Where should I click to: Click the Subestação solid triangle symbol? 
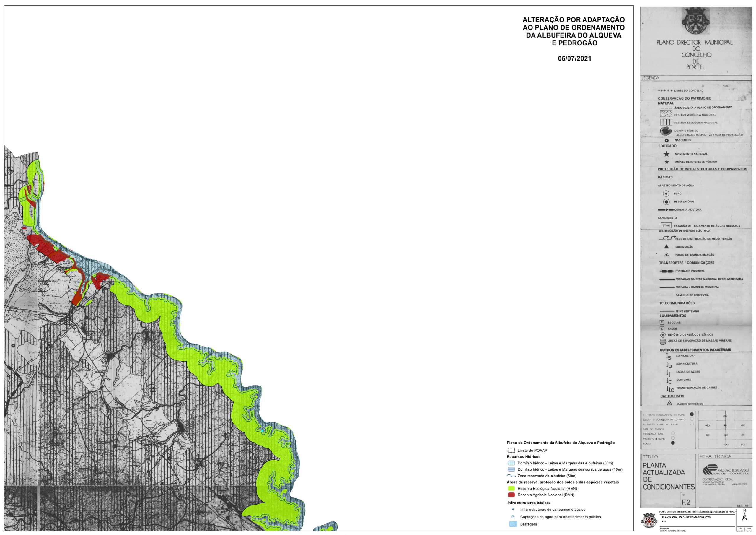667,246
